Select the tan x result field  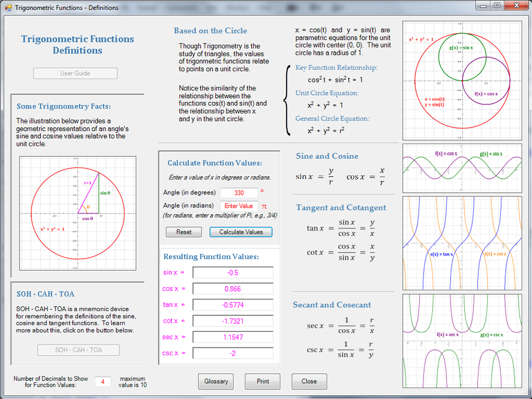(x=233, y=305)
